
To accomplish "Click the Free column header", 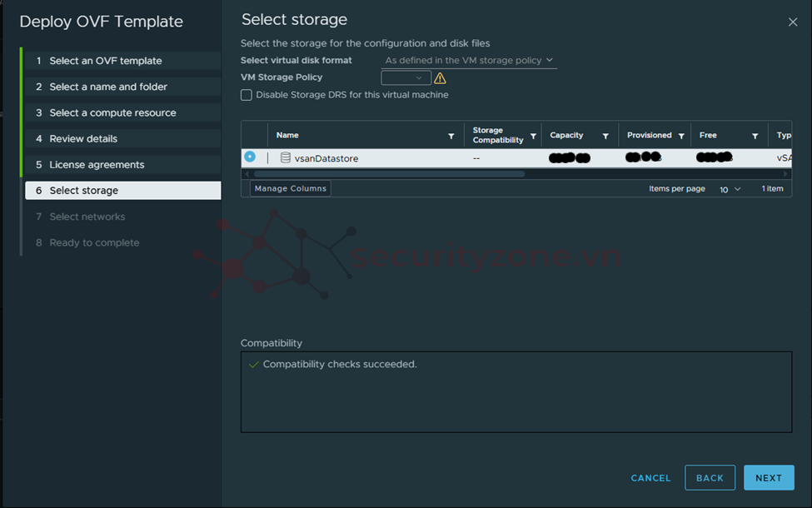I will coord(708,135).
